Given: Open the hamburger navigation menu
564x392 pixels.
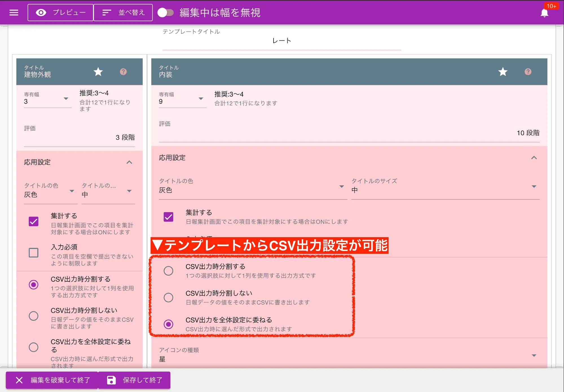Looking at the screenshot, I should (14, 12).
